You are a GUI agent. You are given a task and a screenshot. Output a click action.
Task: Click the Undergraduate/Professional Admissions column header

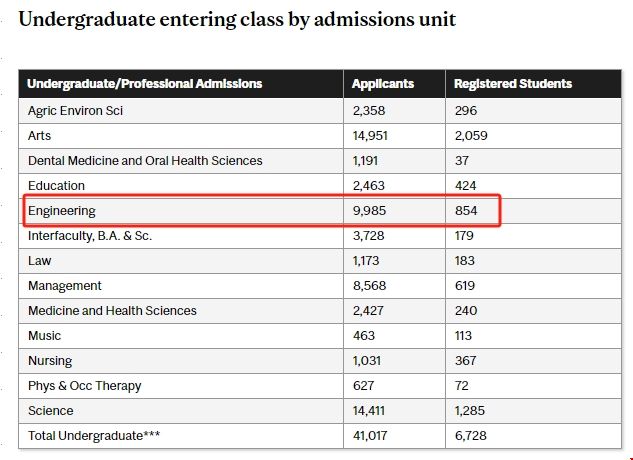[x=144, y=84]
